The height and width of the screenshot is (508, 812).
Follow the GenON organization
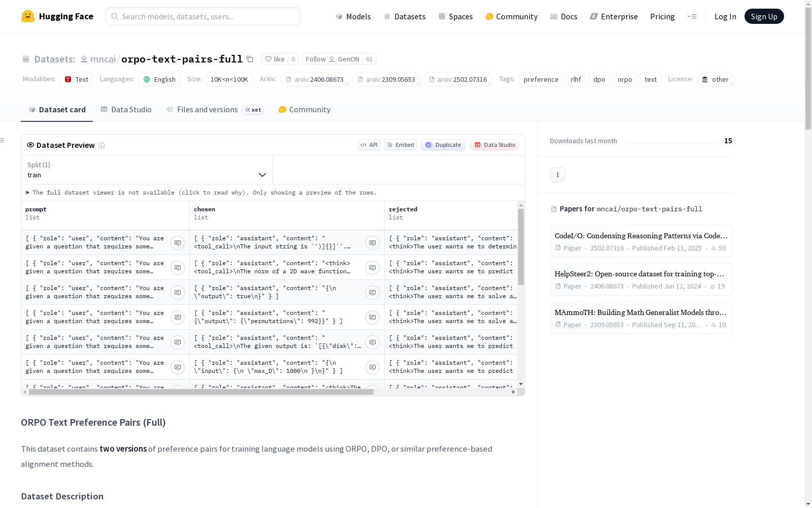pos(332,59)
